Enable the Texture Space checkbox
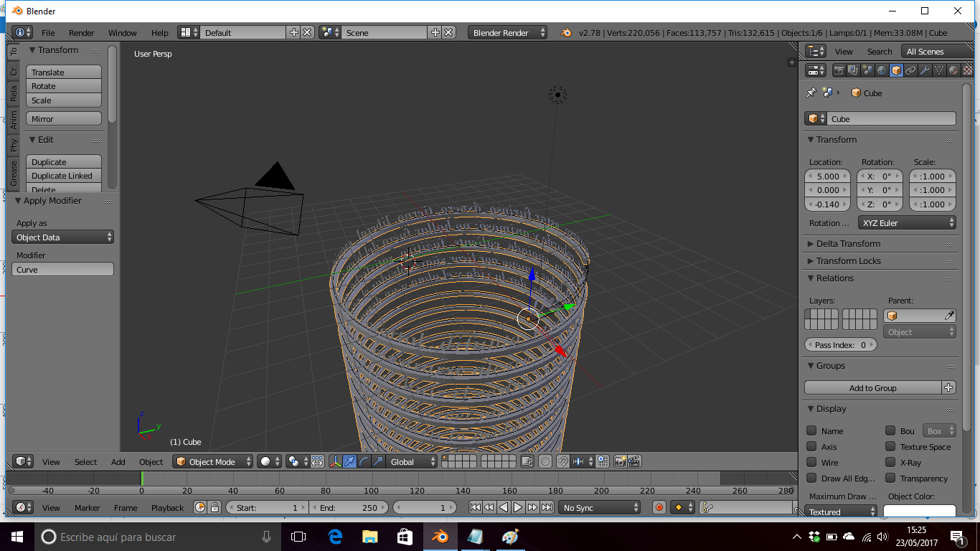Viewport: 980px width, 551px height. pos(890,446)
